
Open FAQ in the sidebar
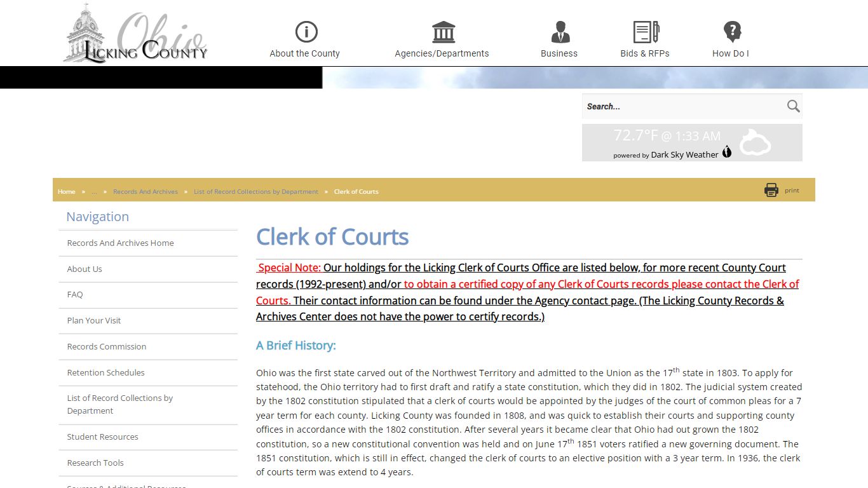(148, 294)
